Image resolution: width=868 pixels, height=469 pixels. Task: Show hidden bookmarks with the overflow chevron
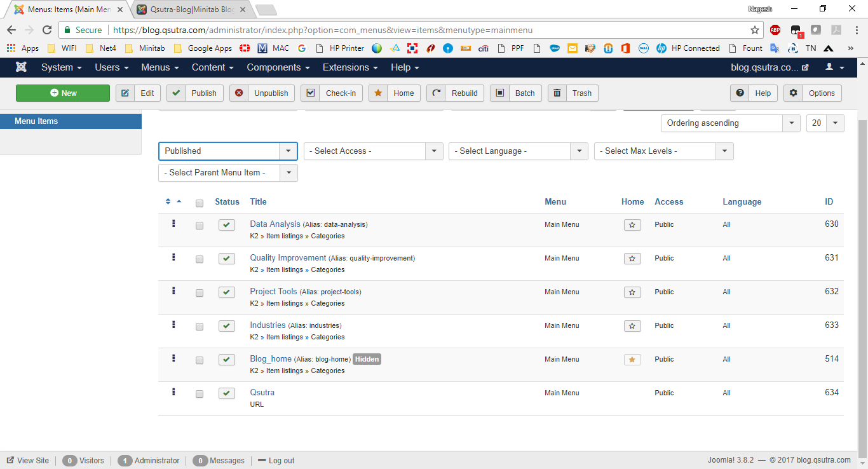click(850, 48)
